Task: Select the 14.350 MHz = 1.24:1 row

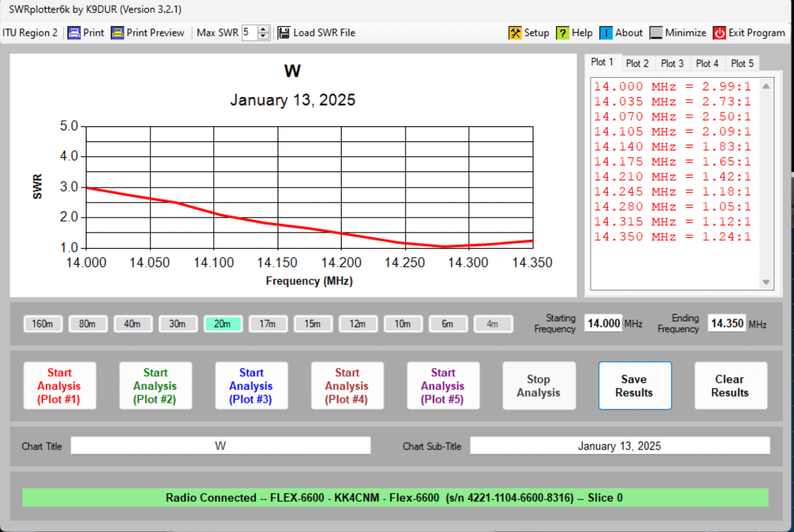Action: 672,237
